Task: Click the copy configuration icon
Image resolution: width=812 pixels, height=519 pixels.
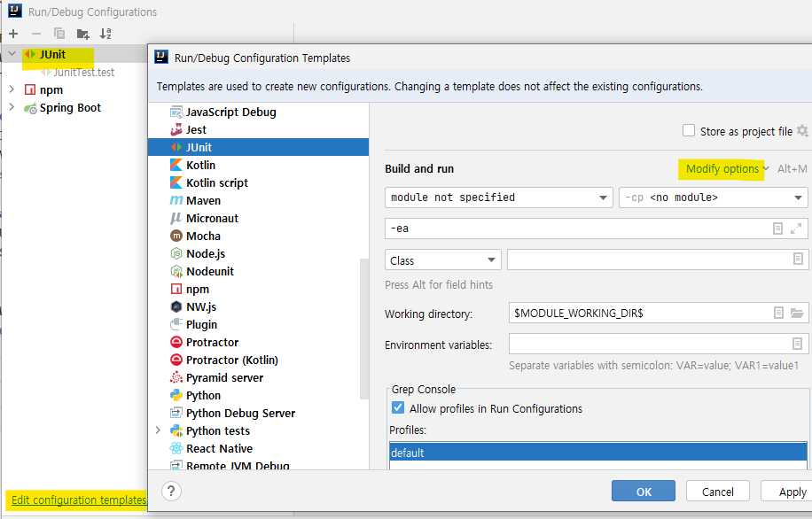Action: click(59, 33)
